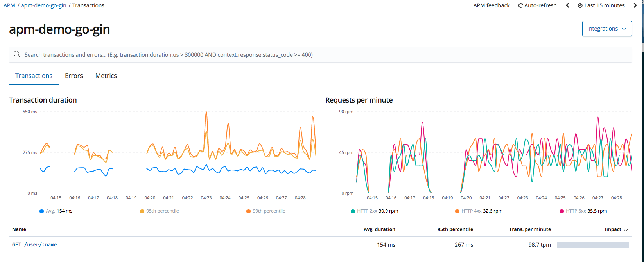This screenshot has height=262, width=644.
Task: Switch to the Transactions tab
Action: (34, 76)
